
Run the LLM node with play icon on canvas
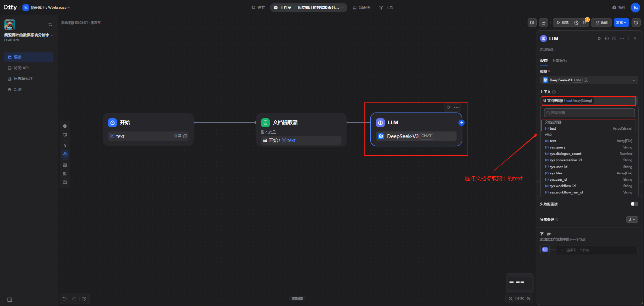(449, 107)
